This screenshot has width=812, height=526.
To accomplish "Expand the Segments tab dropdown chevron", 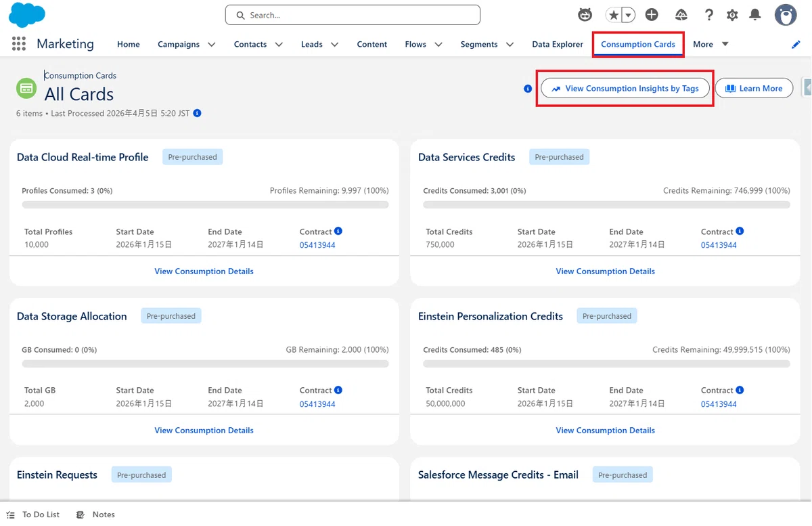I will click(x=510, y=45).
